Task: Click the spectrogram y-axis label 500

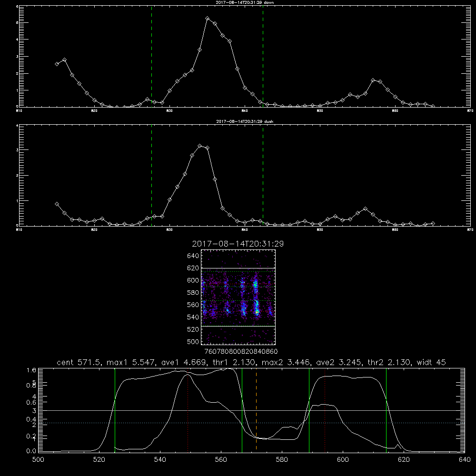Action: point(193,342)
